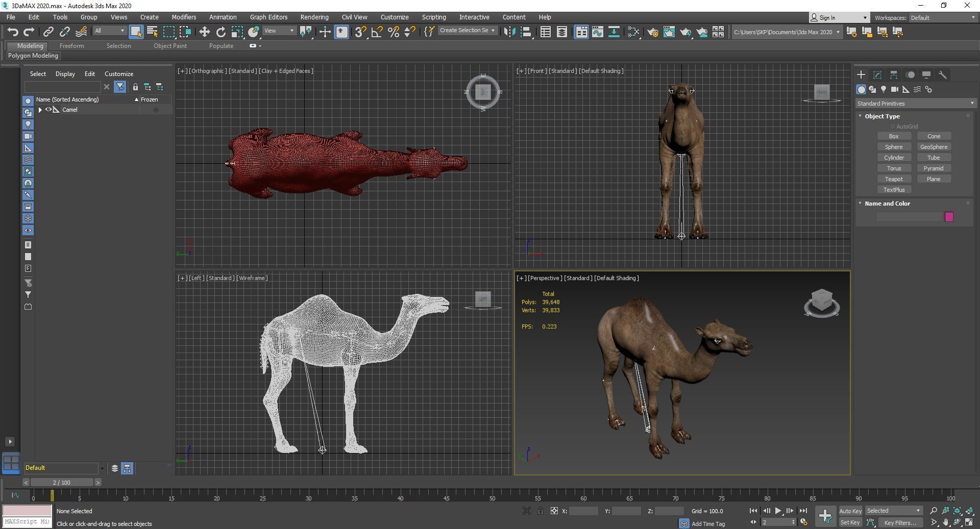
Task: Select the Lights category bulb icon
Action: [884, 89]
